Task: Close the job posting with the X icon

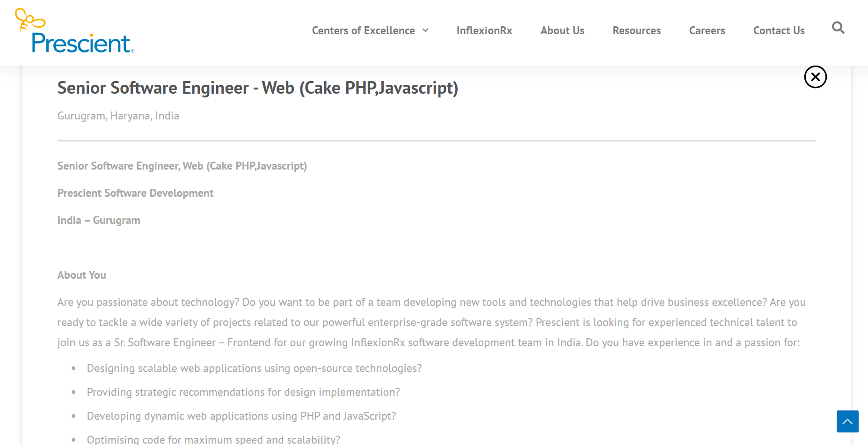Action: [815, 77]
